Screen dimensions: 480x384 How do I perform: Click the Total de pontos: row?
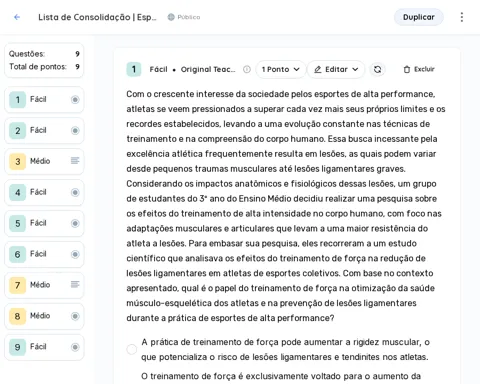[44, 67]
